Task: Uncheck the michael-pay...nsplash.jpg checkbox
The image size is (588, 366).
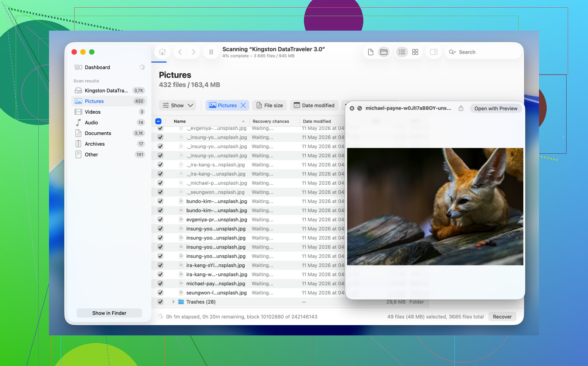Action: [160, 284]
